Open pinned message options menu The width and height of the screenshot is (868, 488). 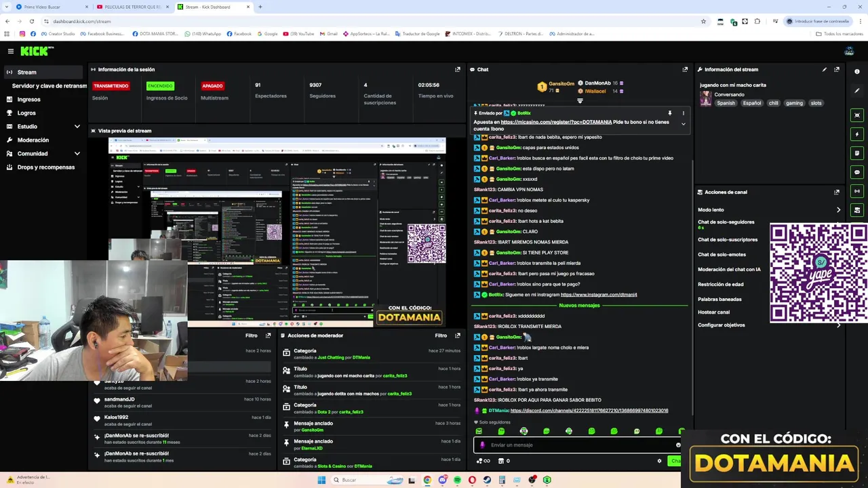coord(683,113)
